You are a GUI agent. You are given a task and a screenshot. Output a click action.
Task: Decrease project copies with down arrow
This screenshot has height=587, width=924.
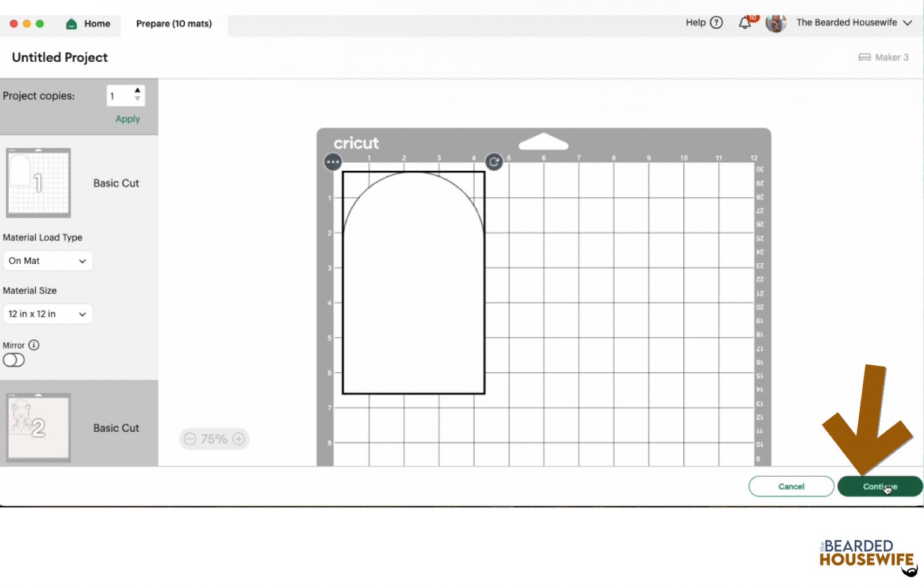point(137,99)
